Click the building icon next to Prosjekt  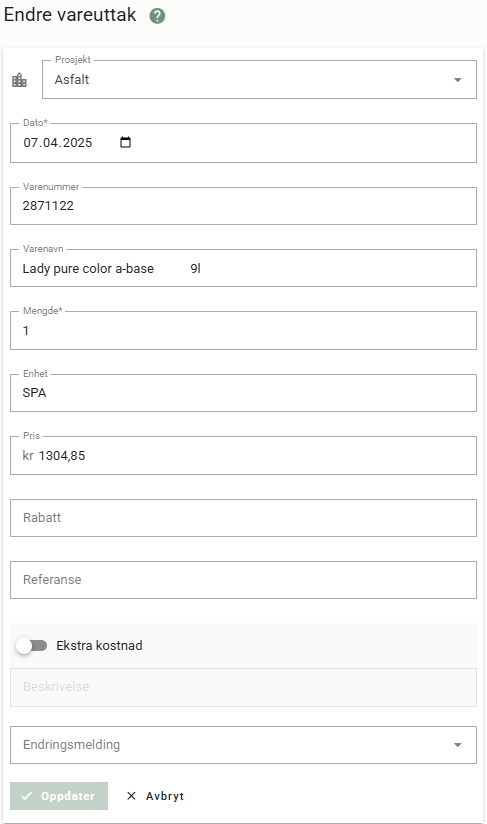[19, 80]
